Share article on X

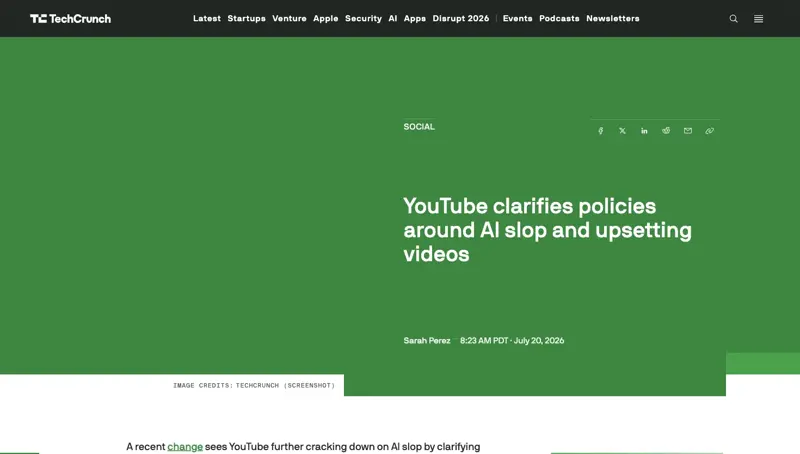point(622,131)
